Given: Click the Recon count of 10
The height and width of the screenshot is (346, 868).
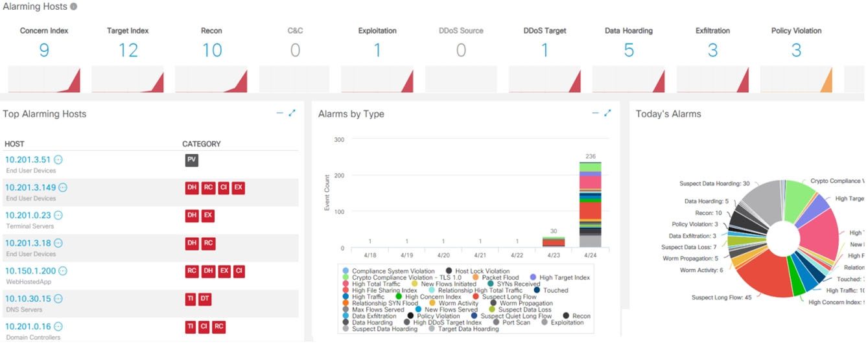Looking at the screenshot, I should coord(211,51).
